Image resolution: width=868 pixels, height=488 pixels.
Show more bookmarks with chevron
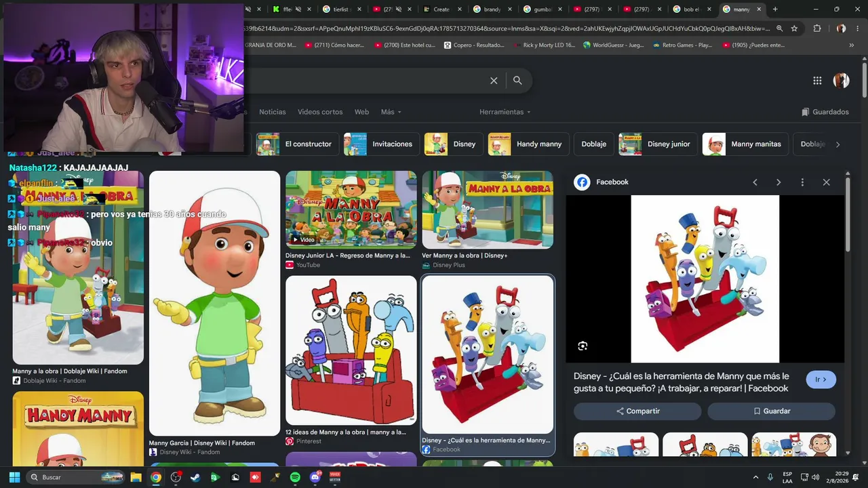[x=852, y=45]
